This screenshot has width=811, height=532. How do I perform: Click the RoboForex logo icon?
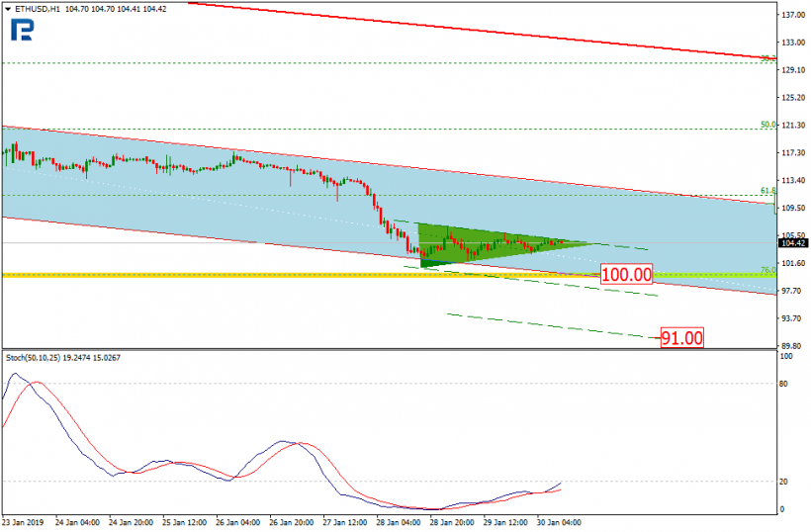22,30
